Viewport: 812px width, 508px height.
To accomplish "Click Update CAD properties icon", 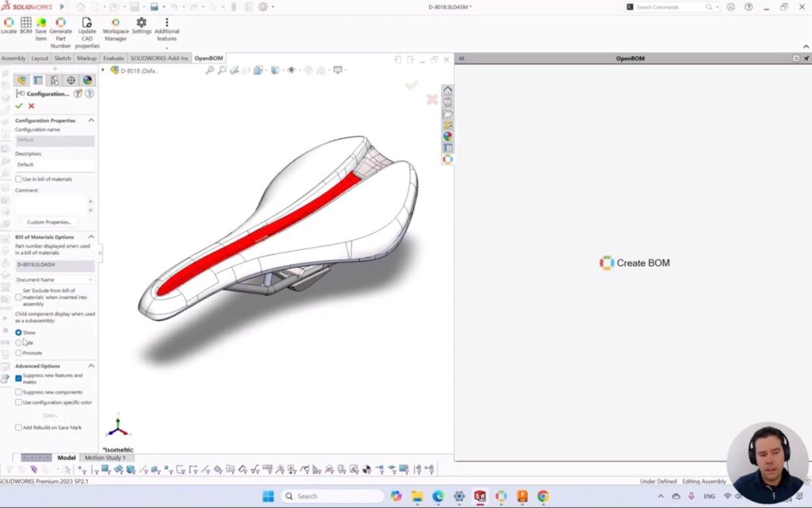I will [x=87, y=33].
